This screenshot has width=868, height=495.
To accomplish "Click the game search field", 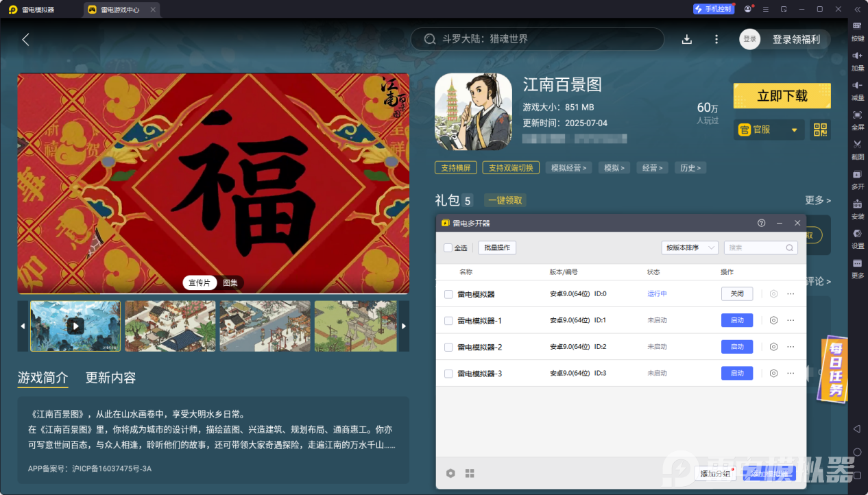I will click(538, 39).
